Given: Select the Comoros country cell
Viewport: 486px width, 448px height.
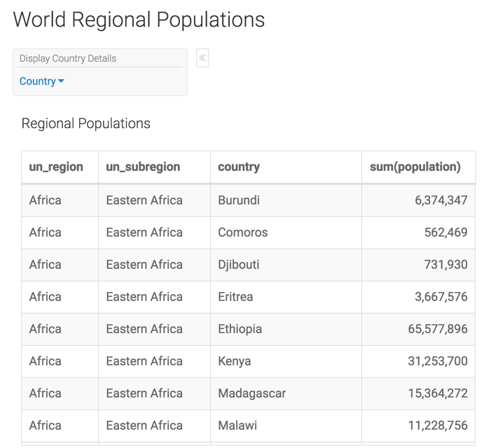Looking at the screenshot, I should 243,232.
